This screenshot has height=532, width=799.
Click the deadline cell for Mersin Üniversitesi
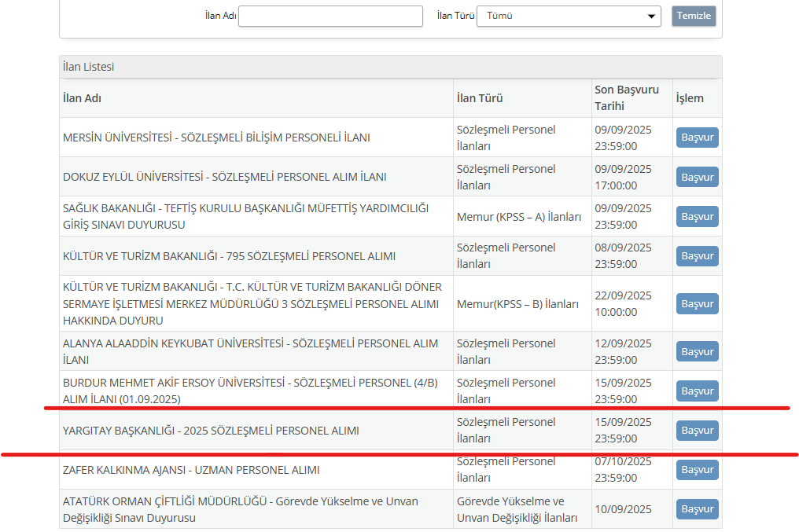(631, 138)
